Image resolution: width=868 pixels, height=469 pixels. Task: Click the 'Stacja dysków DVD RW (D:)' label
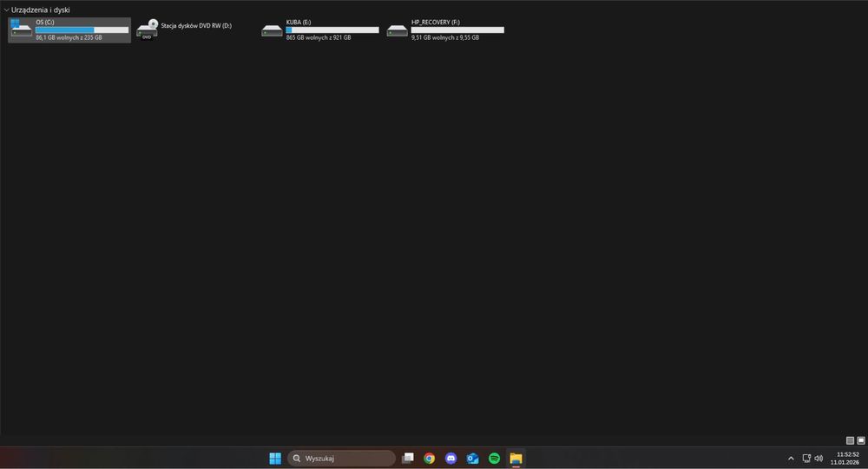coord(196,25)
